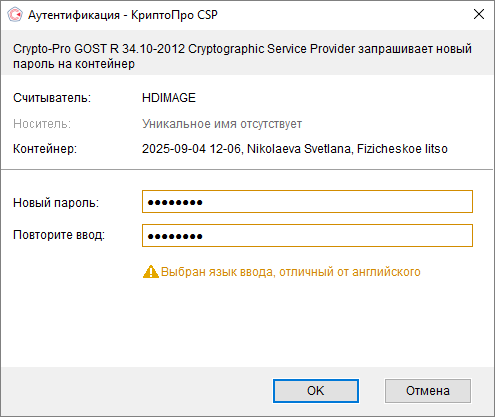This screenshot has height=417, width=495.
Task: Click the Новый пароль label
Action: 56,203
